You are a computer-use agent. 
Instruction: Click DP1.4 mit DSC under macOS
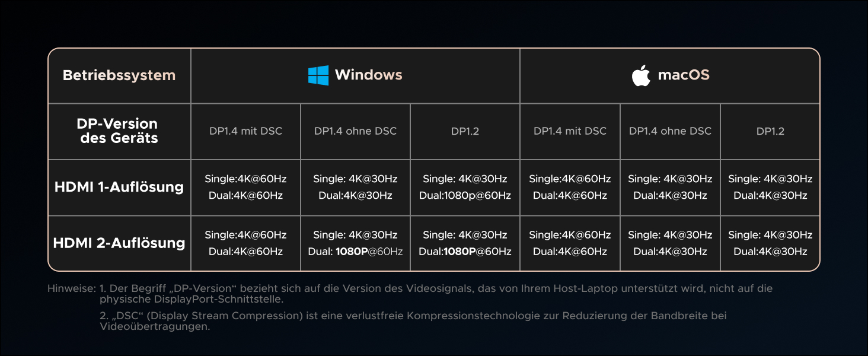coord(570,131)
